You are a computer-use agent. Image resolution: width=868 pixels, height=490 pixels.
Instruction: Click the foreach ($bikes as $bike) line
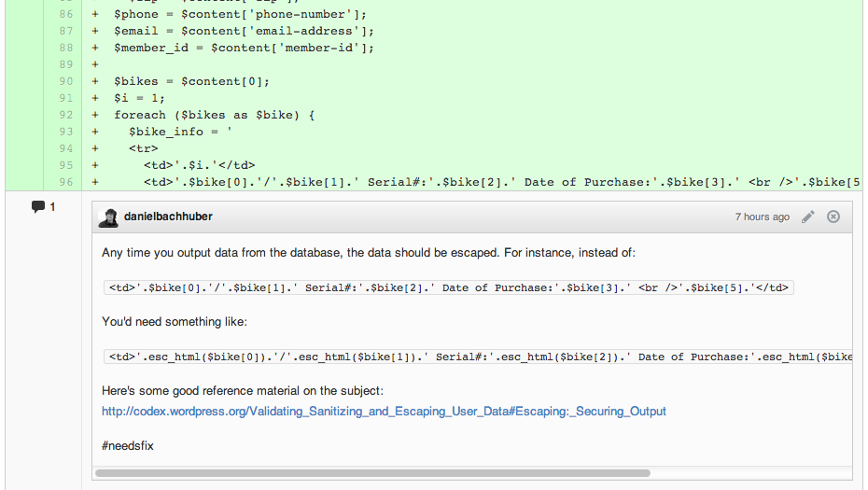(x=215, y=115)
